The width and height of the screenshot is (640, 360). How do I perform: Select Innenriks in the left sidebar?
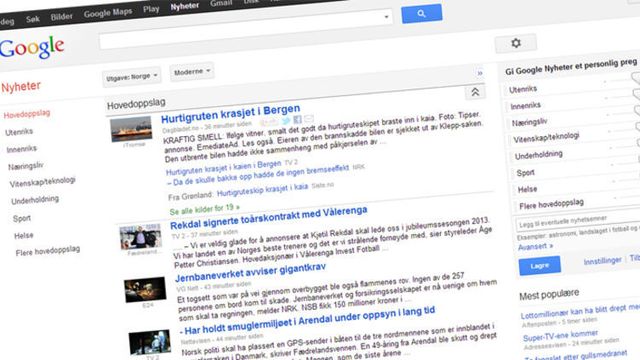(22, 149)
